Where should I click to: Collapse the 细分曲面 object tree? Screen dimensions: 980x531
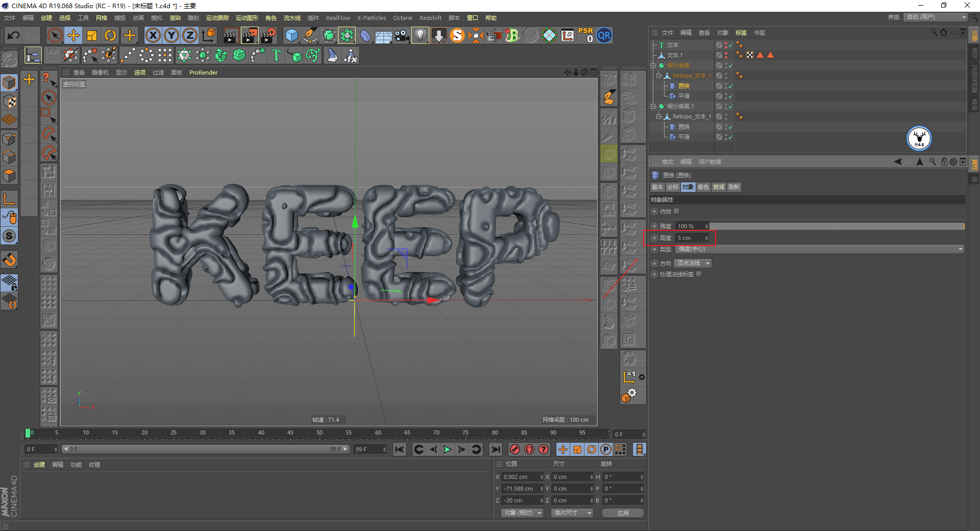pyautogui.click(x=653, y=65)
